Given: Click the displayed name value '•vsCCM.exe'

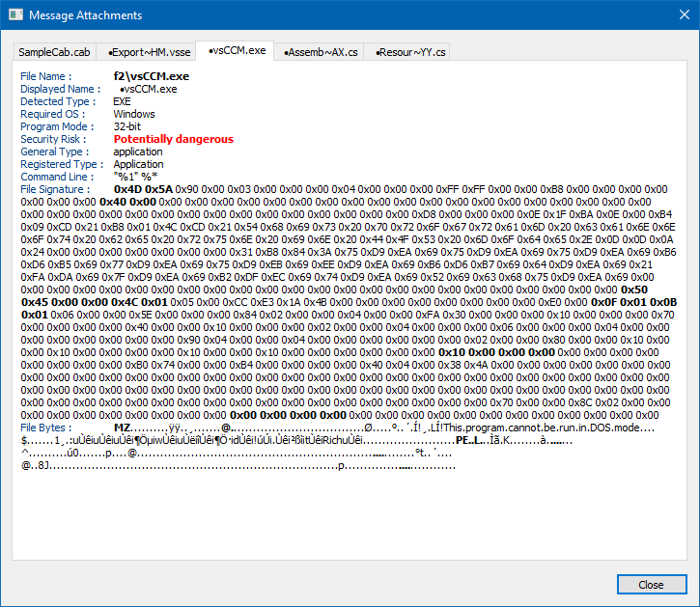Looking at the screenshot, I should click(x=149, y=89).
